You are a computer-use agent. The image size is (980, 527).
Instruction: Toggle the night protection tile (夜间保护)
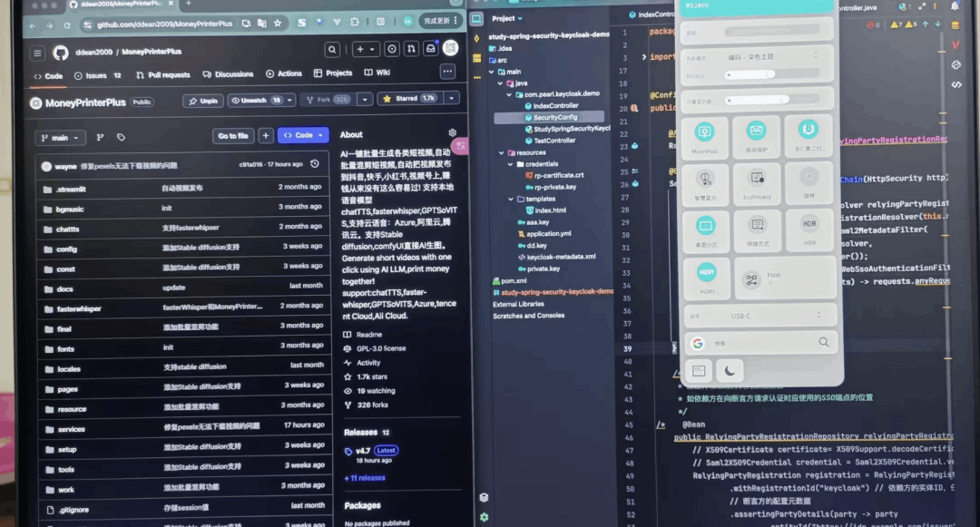(x=756, y=135)
